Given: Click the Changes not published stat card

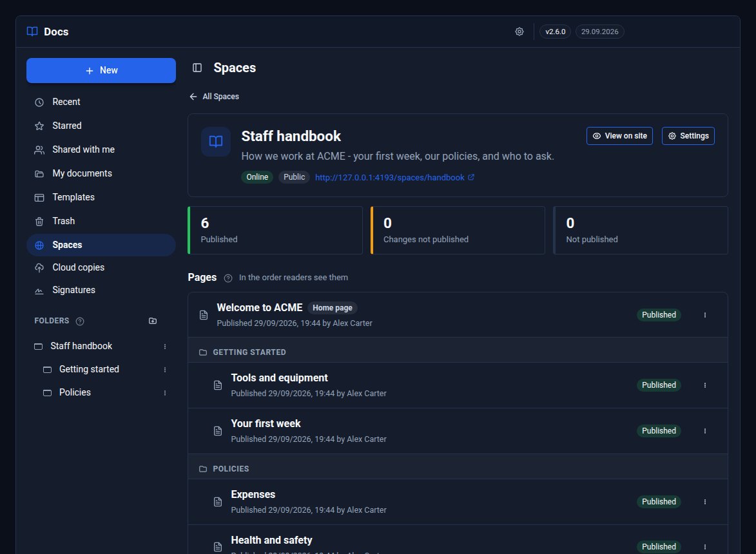Looking at the screenshot, I should 458,230.
